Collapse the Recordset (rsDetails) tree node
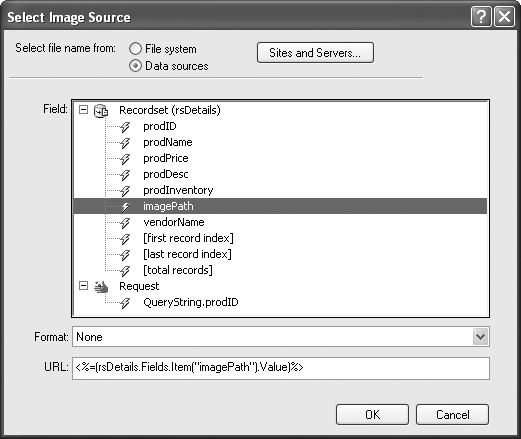Viewport: 521px width, 439px height. [x=83, y=110]
